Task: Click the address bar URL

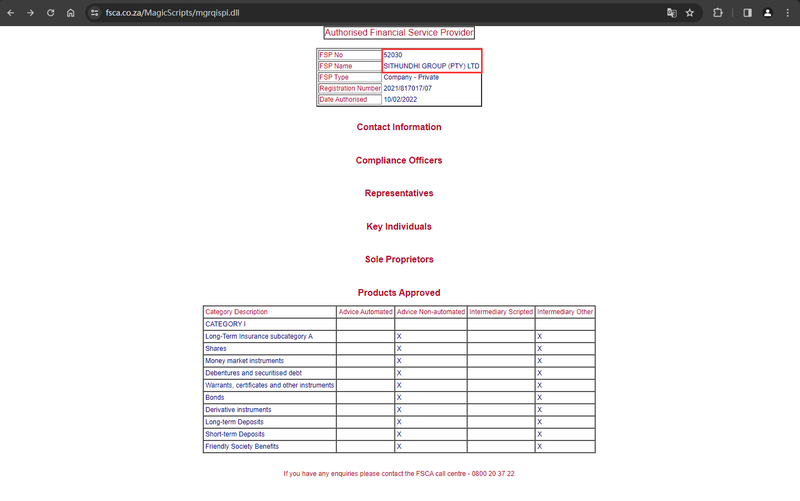Action: coord(172,13)
